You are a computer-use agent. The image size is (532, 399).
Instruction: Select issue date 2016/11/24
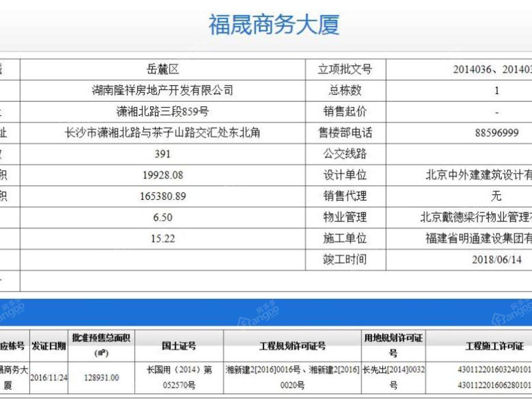49,378
